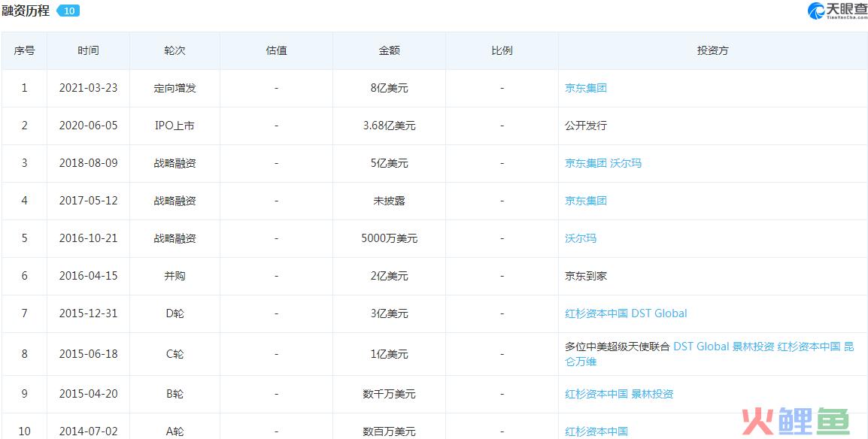Click the amount 数百万美元
The width and height of the screenshot is (868, 439).
[x=389, y=431]
